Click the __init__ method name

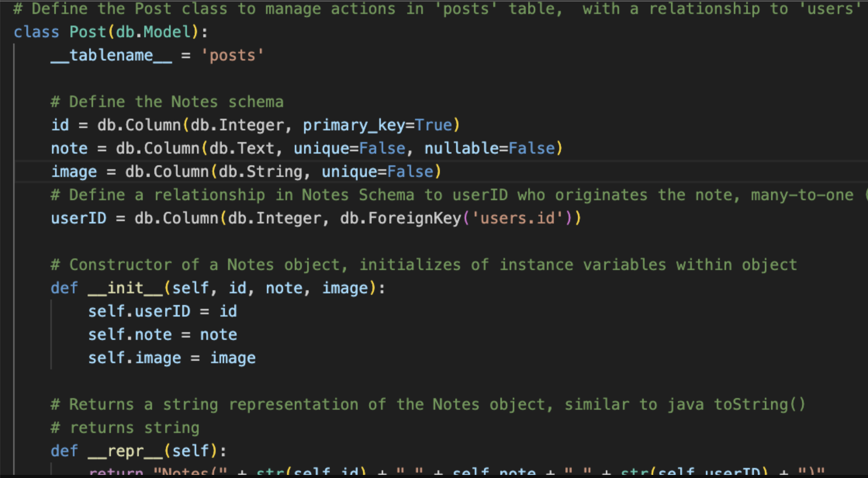(125, 288)
